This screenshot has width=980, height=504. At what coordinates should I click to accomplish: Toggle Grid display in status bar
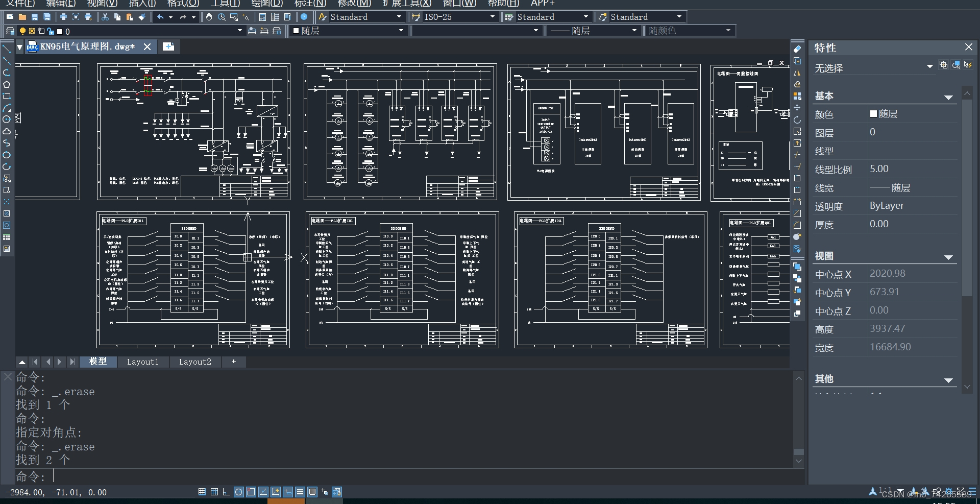[x=214, y=492]
